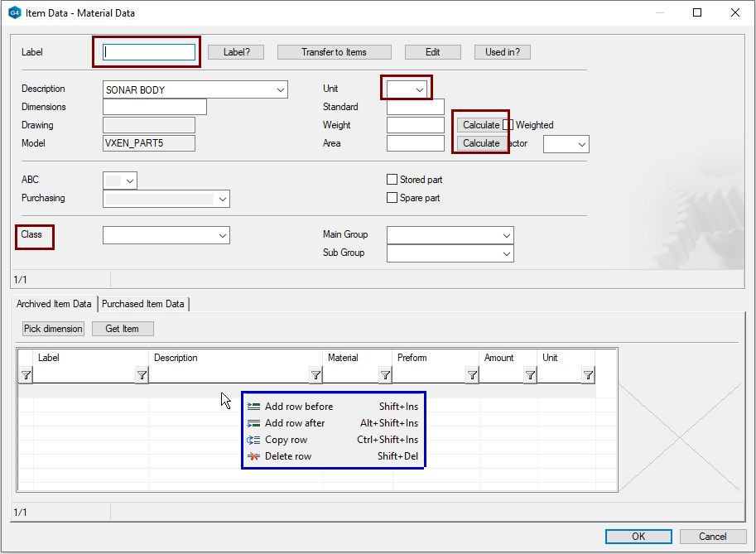The width and height of the screenshot is (756, 554).
Task: Open the Amount column filter icon
Action: click(530, 376)
